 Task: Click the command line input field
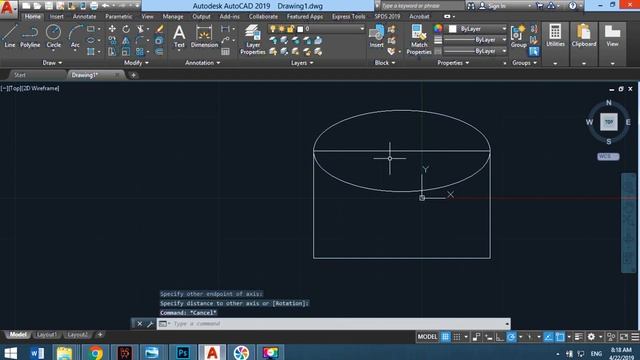333,324
